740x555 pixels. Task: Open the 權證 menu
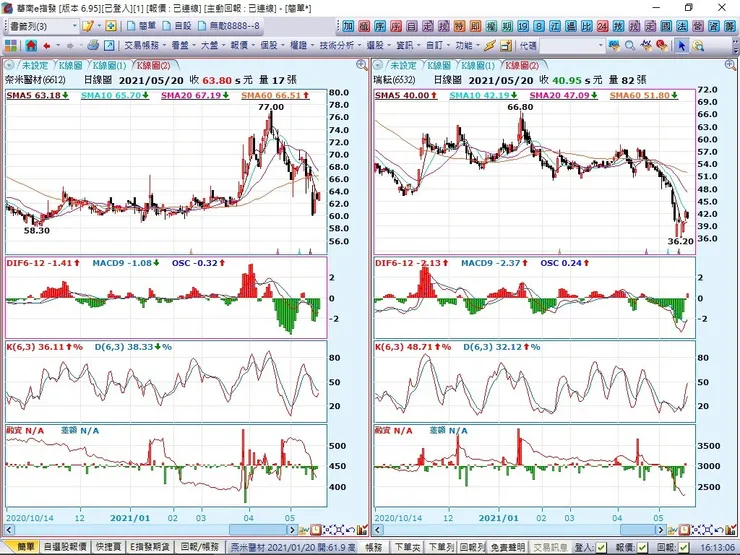point(302,46)
